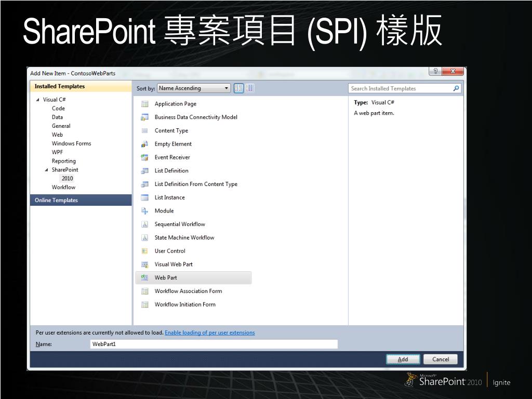The height and width of the screenshot is (399, 532).
Task: Collapse the SharePoint tree node
Action: (46, 170)
